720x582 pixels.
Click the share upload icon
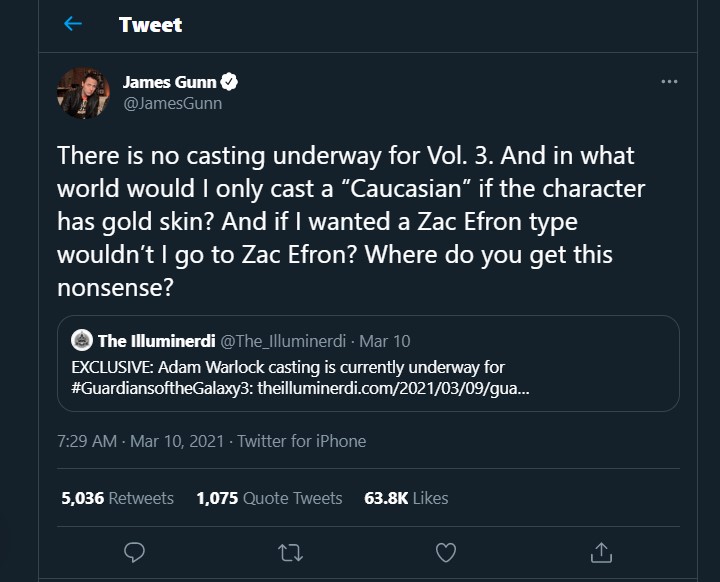601,551
